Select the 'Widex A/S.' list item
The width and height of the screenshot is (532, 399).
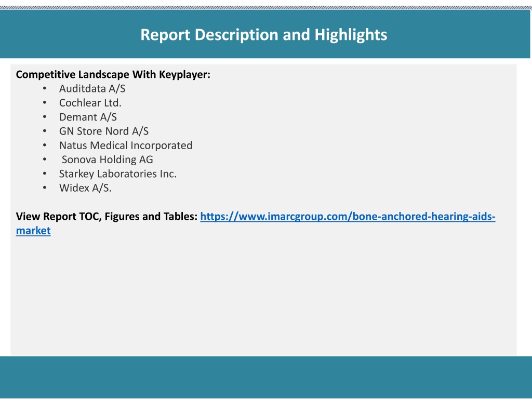(x=85, y=188)
